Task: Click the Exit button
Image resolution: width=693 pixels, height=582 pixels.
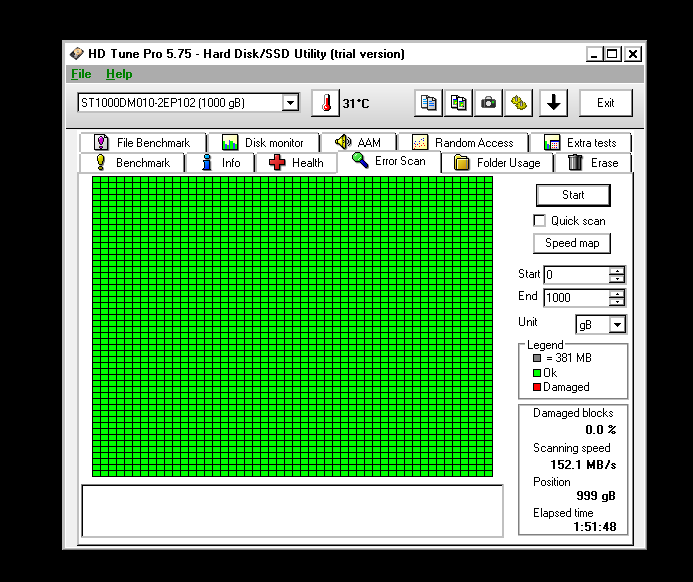Action: [605, 103]
